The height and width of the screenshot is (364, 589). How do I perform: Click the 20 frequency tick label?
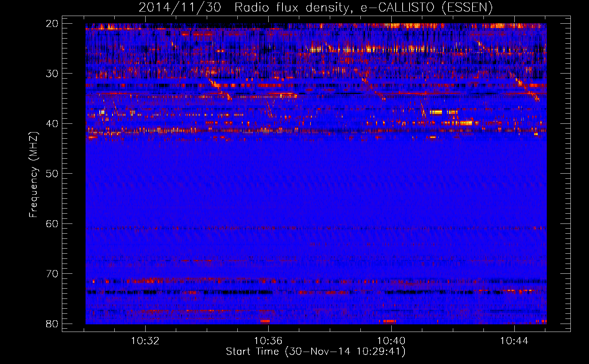pos(52,24)
